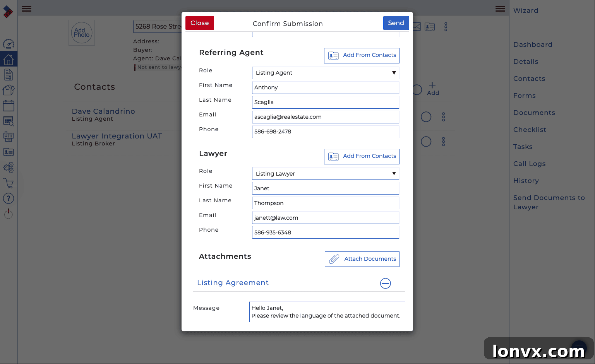Image resolution: width=595 pixels, height=364 pixels.
Task: Select the house icon in left sidebar
Action: click(9, 59)
